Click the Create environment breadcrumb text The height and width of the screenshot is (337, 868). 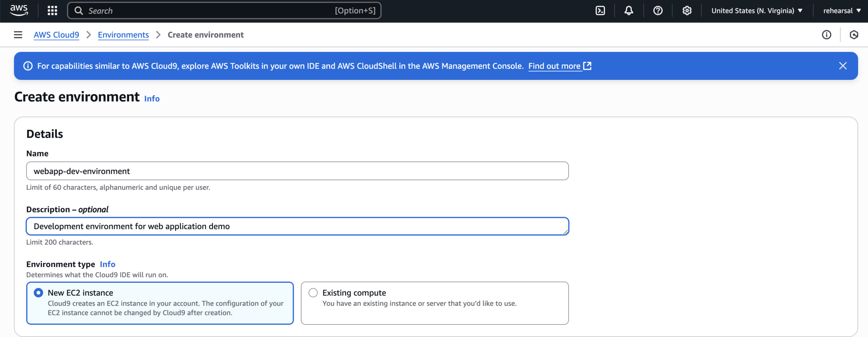tap(206, 35)
